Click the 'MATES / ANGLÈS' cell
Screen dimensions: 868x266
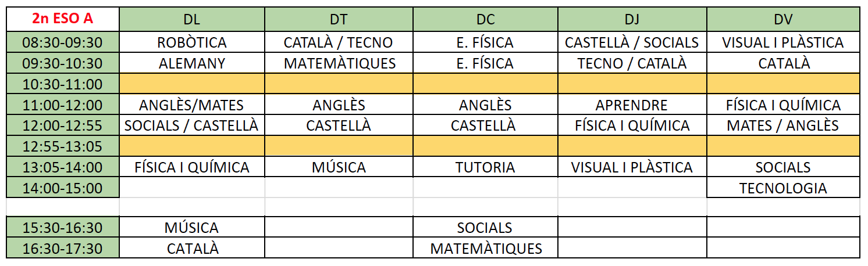click(x=783, y=125)
